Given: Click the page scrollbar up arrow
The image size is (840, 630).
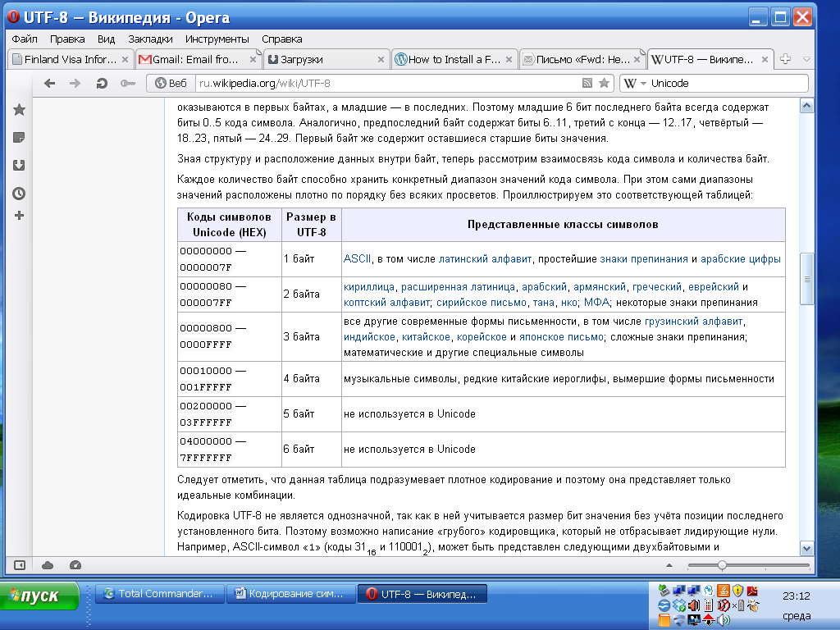Looking at the screenshot, I should (x=806, y=106).
